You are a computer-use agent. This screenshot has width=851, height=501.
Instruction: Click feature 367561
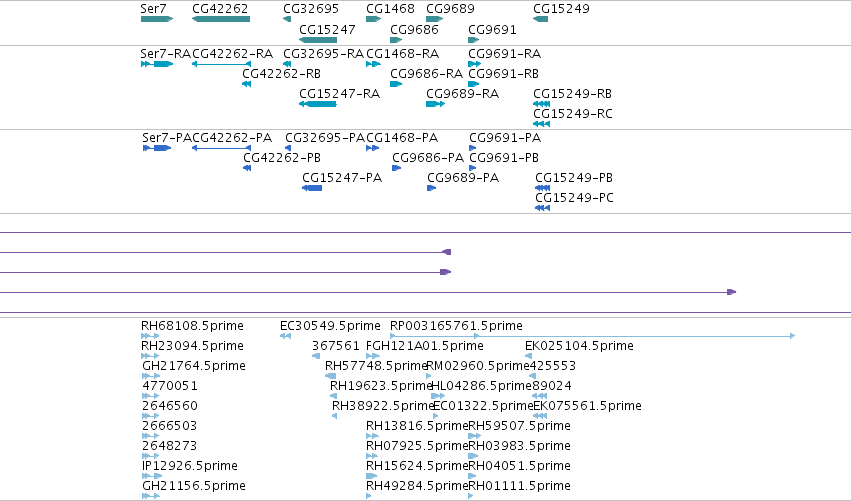click(316, 357)
